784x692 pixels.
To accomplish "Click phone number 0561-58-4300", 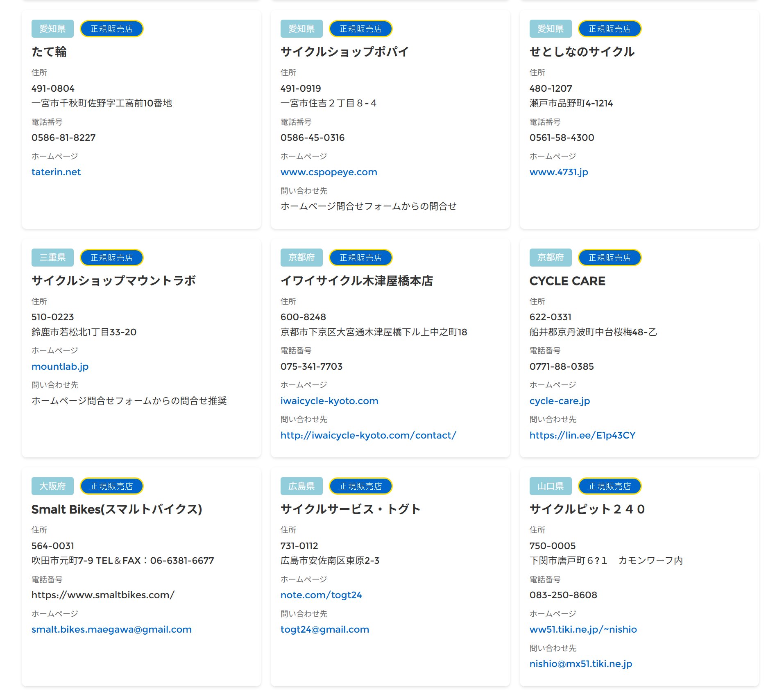I will coord(562,138).
